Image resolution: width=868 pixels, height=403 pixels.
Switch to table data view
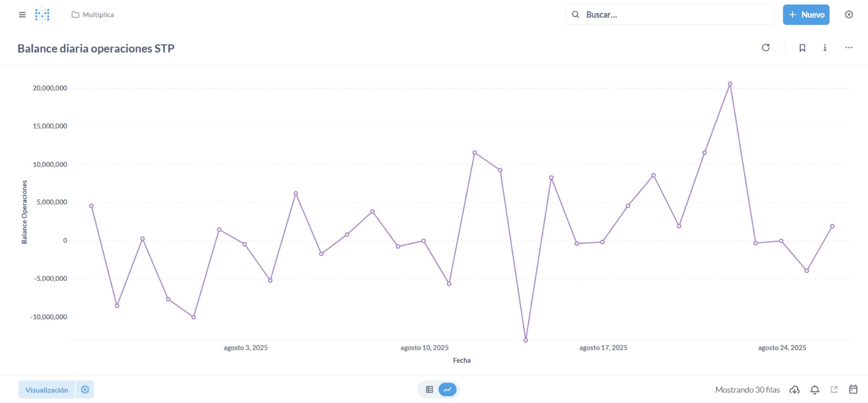[430, 389]
